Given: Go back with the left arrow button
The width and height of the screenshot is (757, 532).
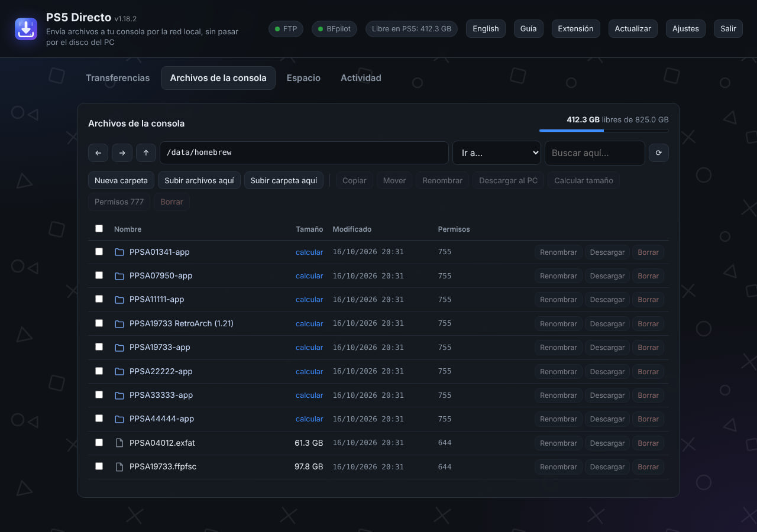Looking at the screenshot, I should tap(98, 153).
